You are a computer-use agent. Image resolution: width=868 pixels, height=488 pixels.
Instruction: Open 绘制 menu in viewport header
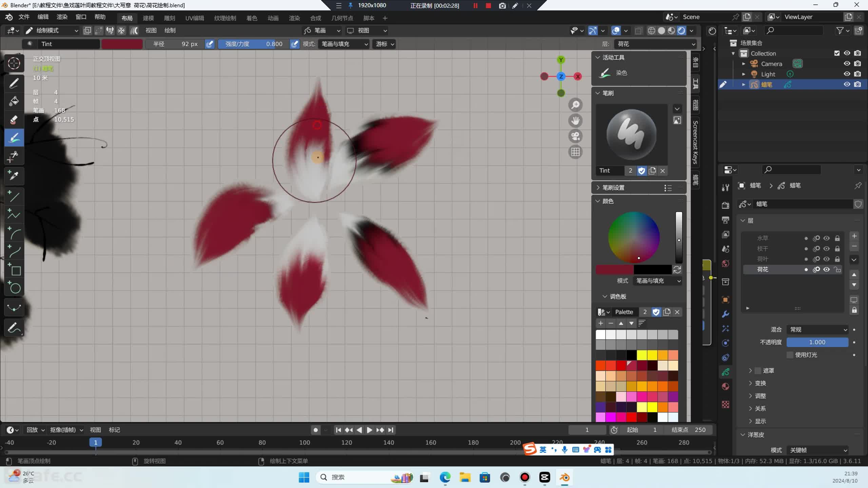170,30
